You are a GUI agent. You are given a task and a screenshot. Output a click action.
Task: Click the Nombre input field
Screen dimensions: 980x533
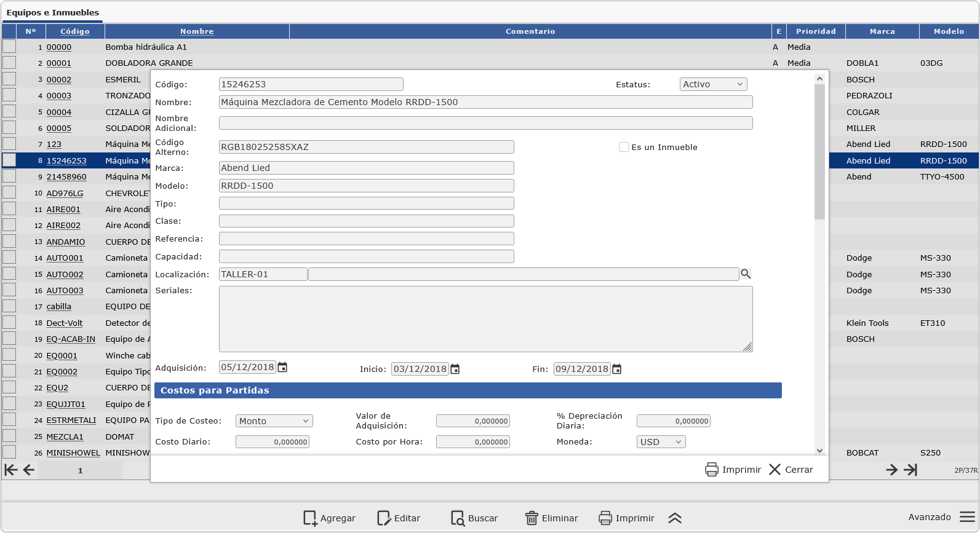pos(486,102)
